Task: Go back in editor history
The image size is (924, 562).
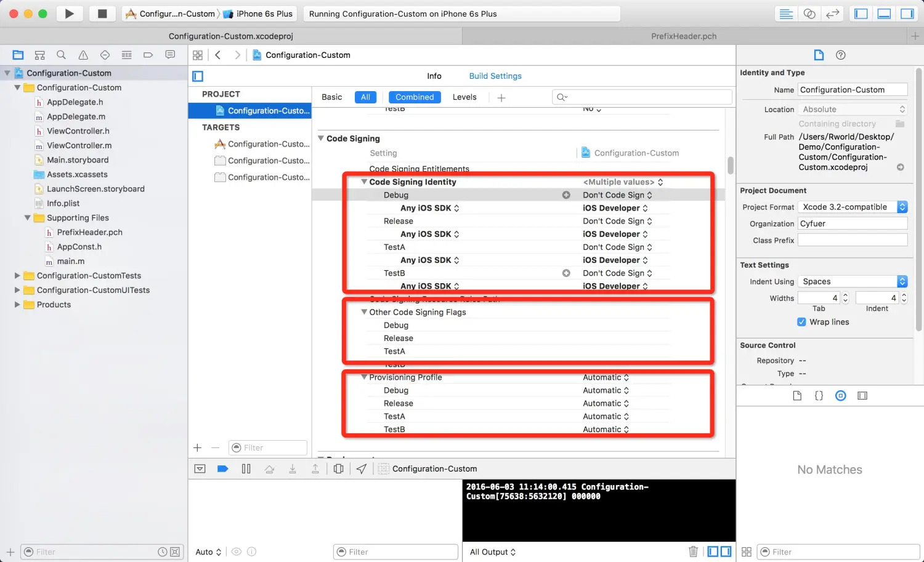Action: pos(218,55)
